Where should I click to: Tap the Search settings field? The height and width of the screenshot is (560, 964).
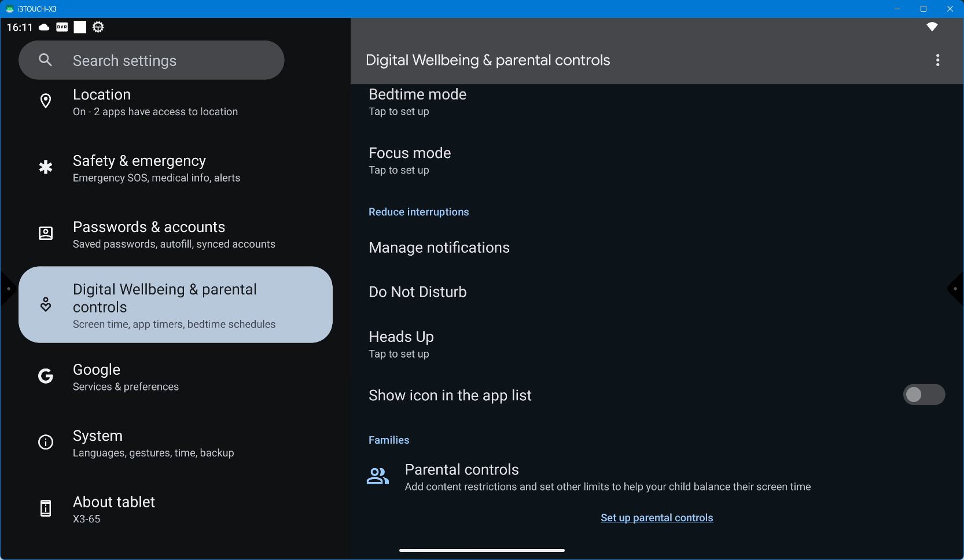point(168,60)
